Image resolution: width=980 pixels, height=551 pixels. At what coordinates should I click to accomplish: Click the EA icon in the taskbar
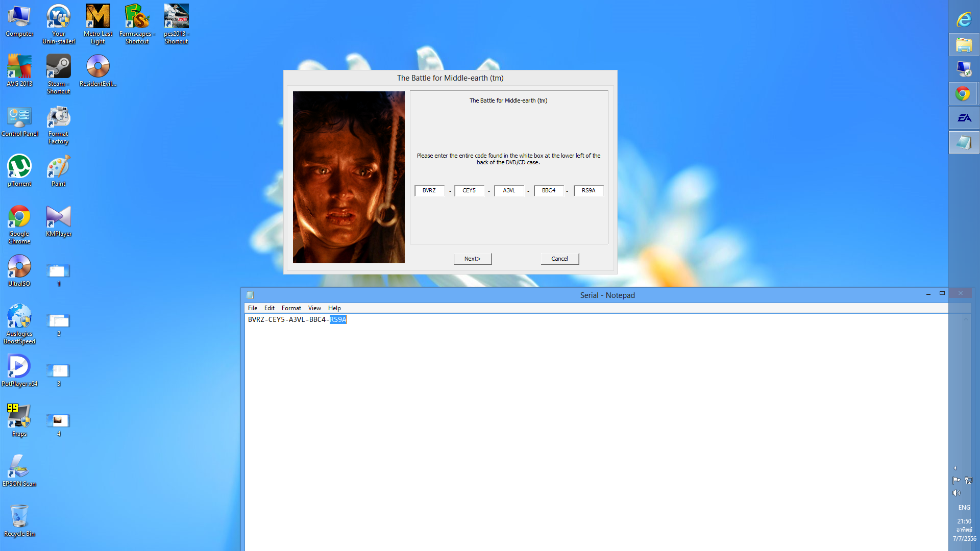click(x=964, y=118)
